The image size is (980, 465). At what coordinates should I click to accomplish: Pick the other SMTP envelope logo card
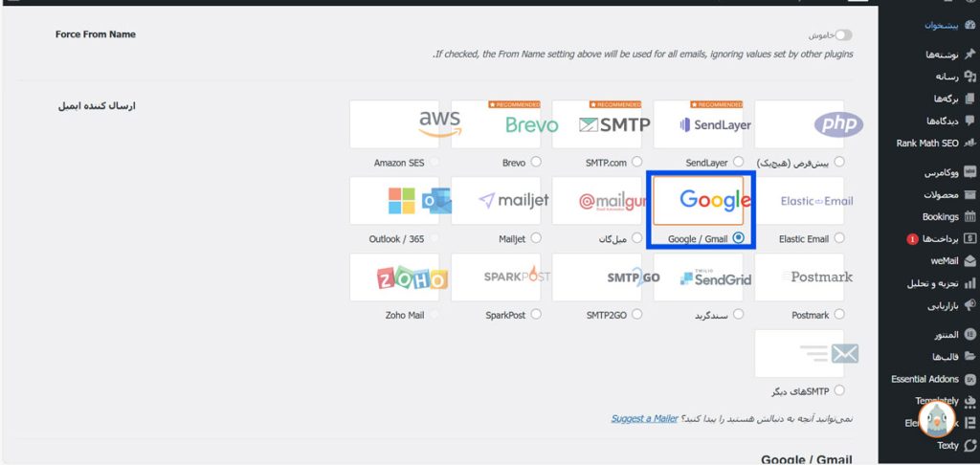(799, 353)
